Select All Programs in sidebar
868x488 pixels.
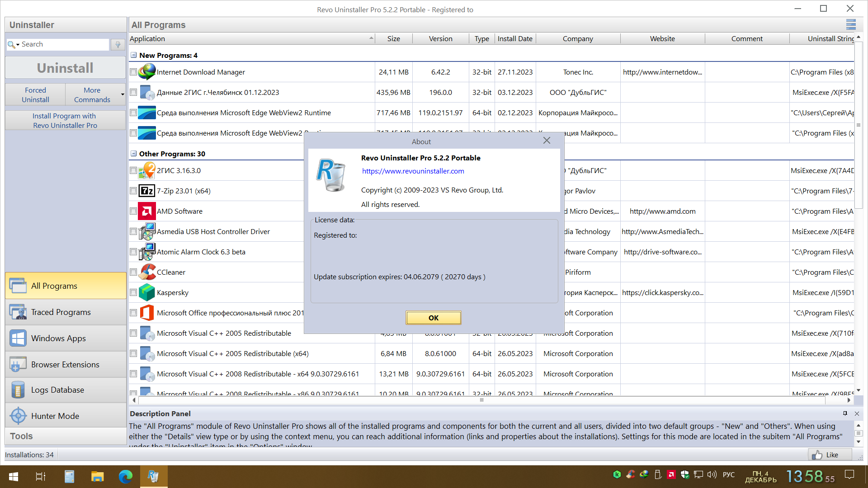[x=66, y=286]
